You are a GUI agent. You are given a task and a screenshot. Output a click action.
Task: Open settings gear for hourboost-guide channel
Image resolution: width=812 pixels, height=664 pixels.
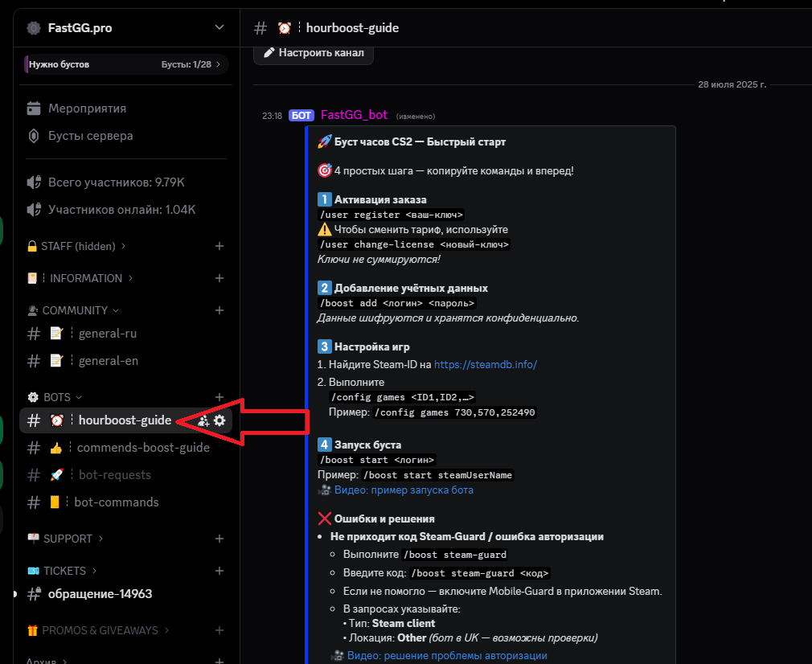219,420
